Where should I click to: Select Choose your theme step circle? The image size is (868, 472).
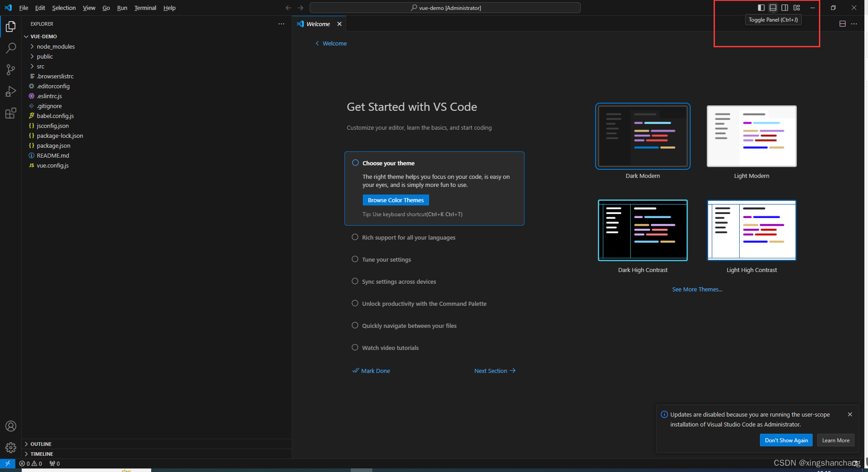[x=355, y=163]
